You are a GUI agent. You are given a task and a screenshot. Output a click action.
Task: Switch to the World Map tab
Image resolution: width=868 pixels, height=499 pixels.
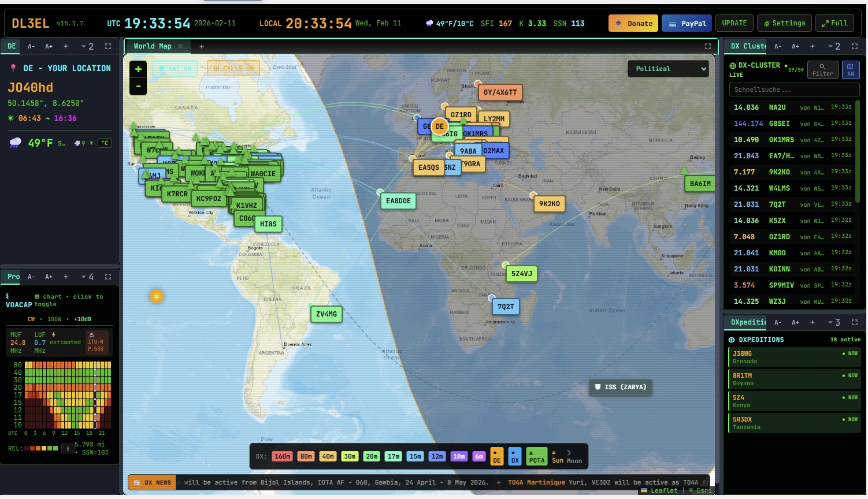[x=152, y=46]
